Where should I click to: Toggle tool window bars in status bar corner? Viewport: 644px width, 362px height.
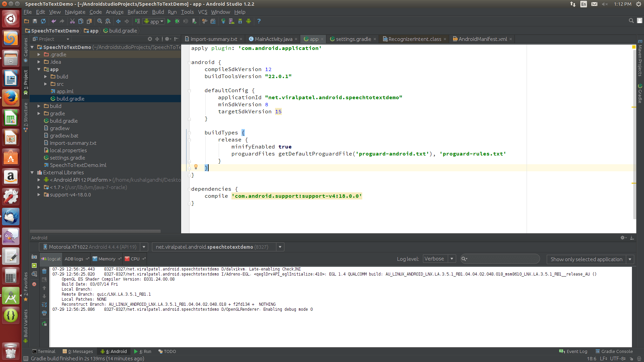[x=26, y=359]
